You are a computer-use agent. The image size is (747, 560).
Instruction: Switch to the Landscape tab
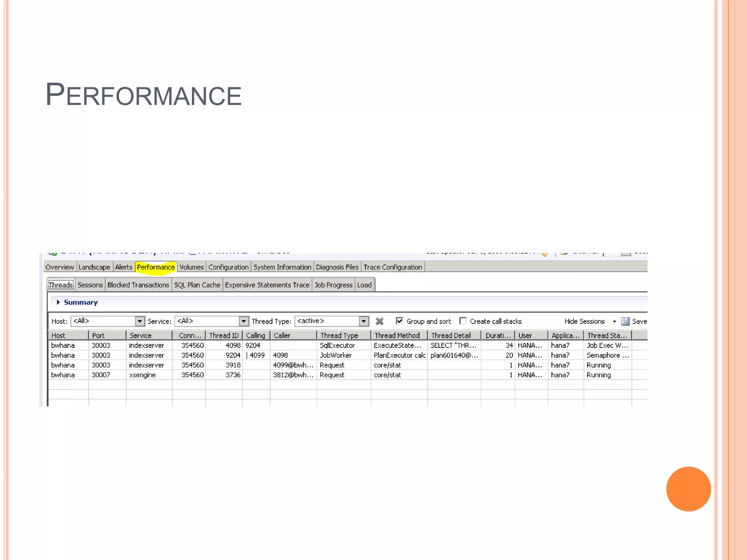tap(94, 267)
